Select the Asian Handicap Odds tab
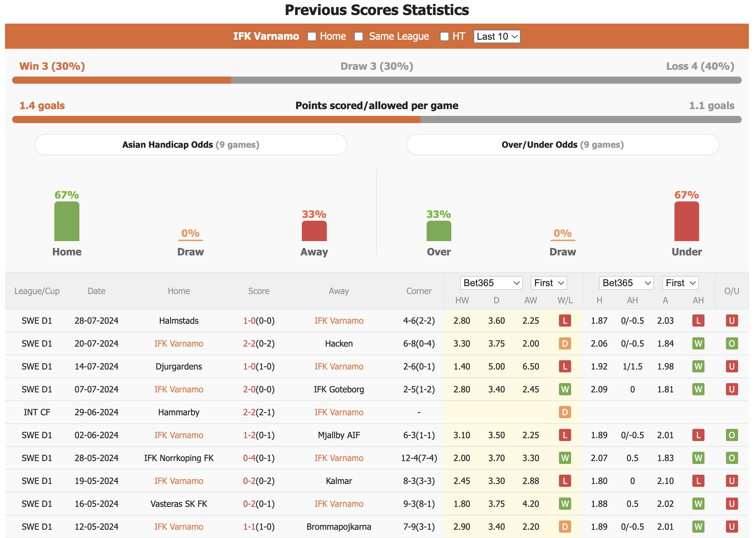This screenshot has height=538, width=756. [x=191, y=145]
